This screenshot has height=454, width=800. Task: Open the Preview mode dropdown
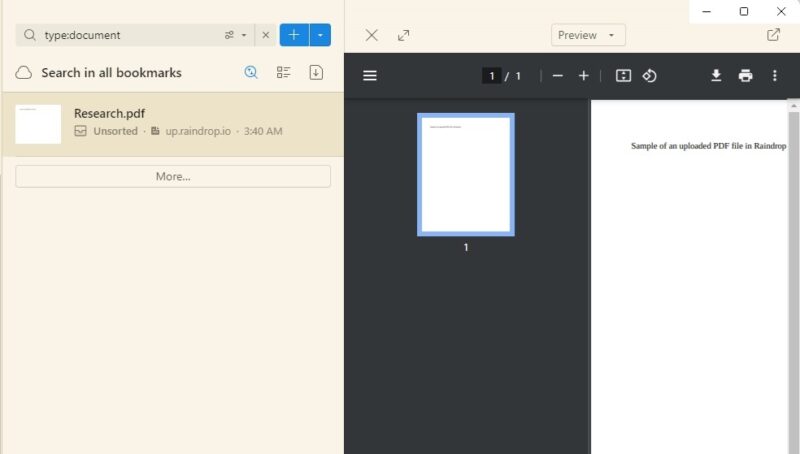tap(588, 35)
